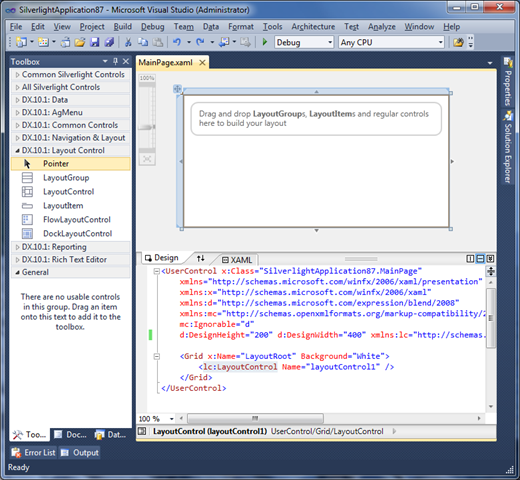Click LayoutControl (layoutControl1) breadcrumb
The image size is (520, 480).
pos(210,432)
